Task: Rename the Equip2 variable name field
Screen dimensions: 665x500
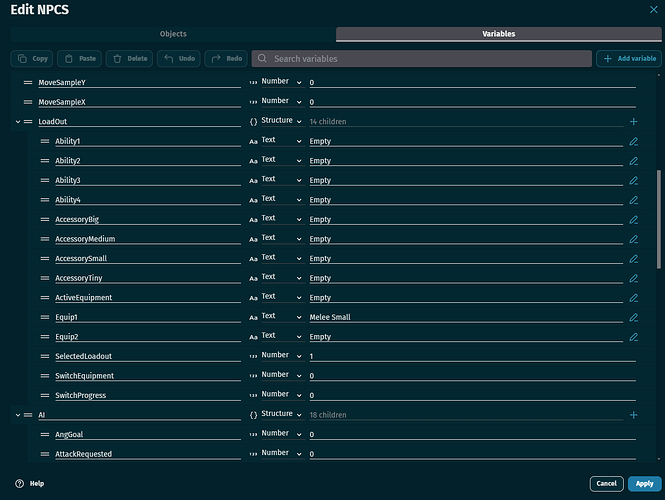Action: 148,337
